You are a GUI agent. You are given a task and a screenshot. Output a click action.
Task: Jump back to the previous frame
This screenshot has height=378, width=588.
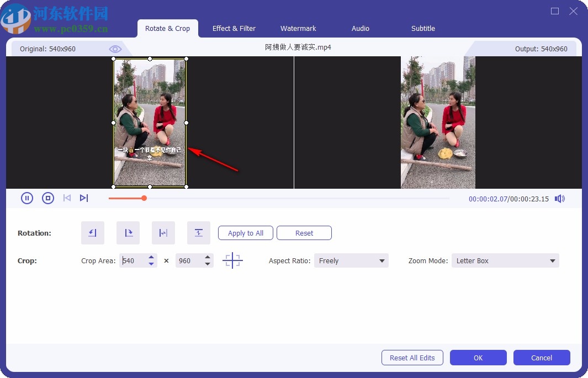tap(67, 198)
